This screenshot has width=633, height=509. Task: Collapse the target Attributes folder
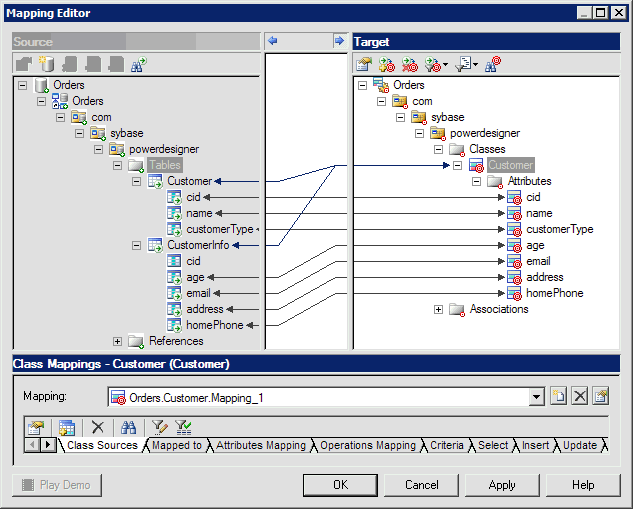click(476, 182)
